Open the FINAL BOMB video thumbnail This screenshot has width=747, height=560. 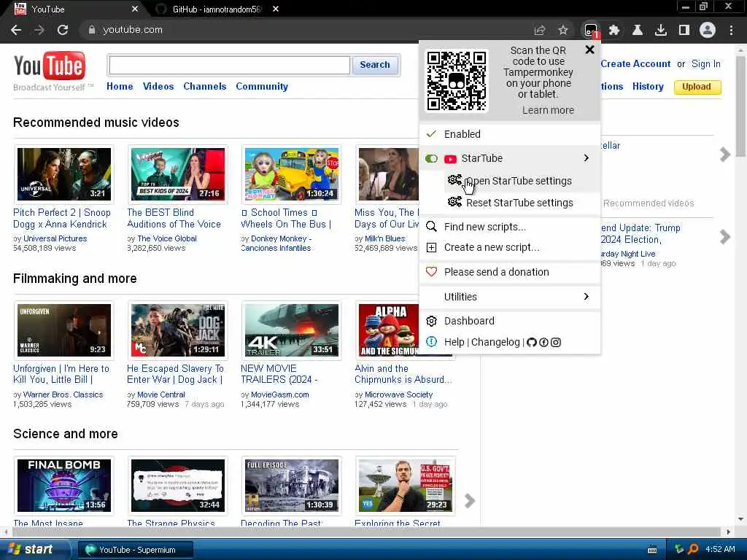click(x=64, y=485)
